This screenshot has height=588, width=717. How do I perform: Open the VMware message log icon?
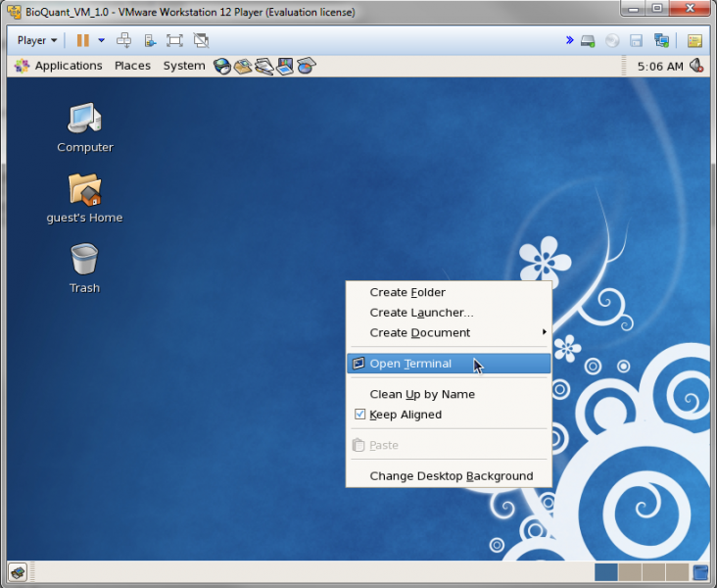tap(695, 41)
